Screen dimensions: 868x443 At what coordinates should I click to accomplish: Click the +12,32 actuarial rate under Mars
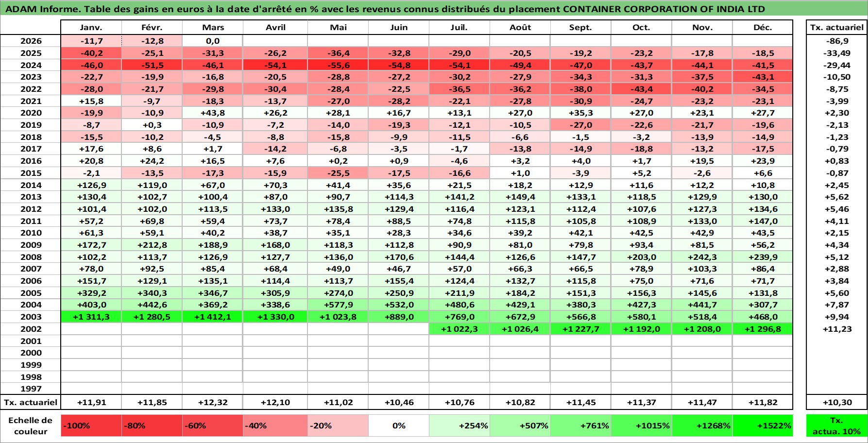[212, 402]
